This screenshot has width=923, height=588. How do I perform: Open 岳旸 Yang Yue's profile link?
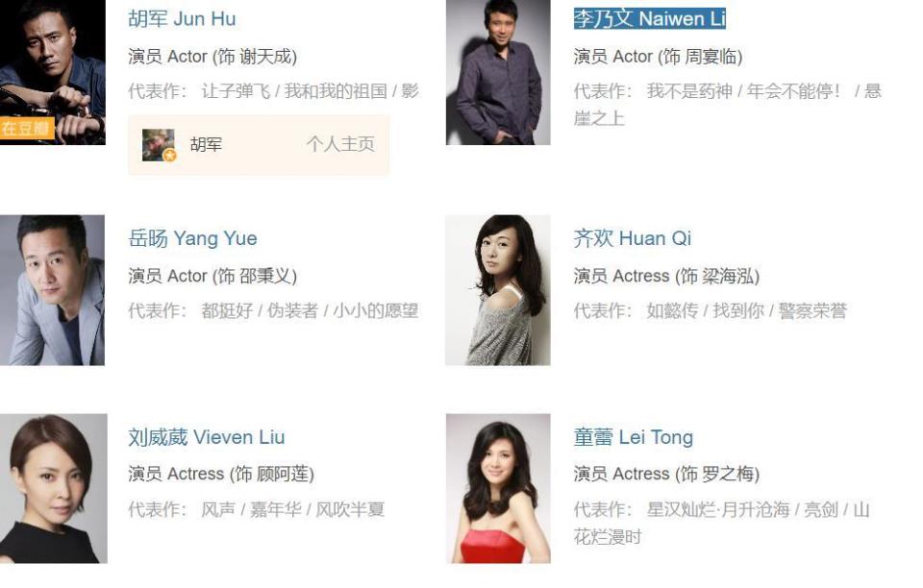point(192,238)
